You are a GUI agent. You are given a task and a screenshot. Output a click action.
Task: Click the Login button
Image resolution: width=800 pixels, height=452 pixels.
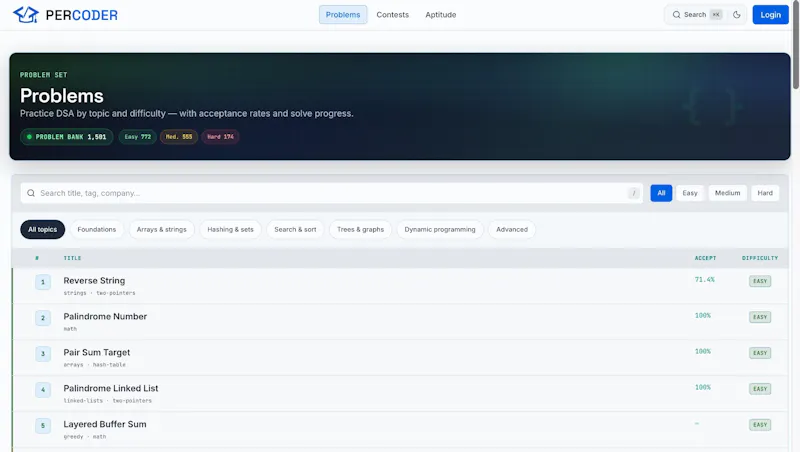[770, 15]
